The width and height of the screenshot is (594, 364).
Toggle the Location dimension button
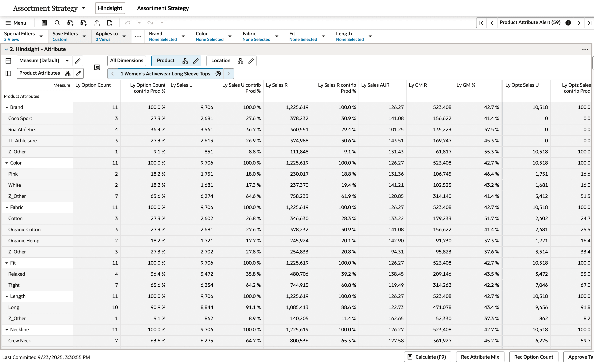221,61
